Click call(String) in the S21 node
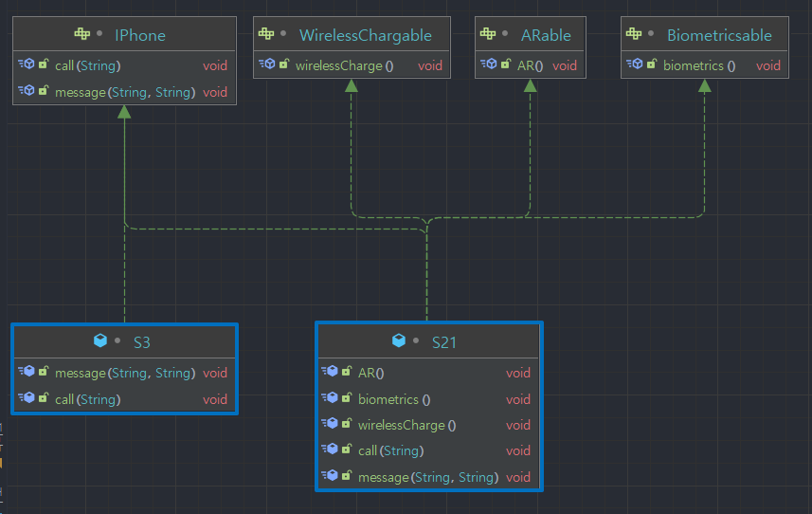 click(x=391, y=450)
